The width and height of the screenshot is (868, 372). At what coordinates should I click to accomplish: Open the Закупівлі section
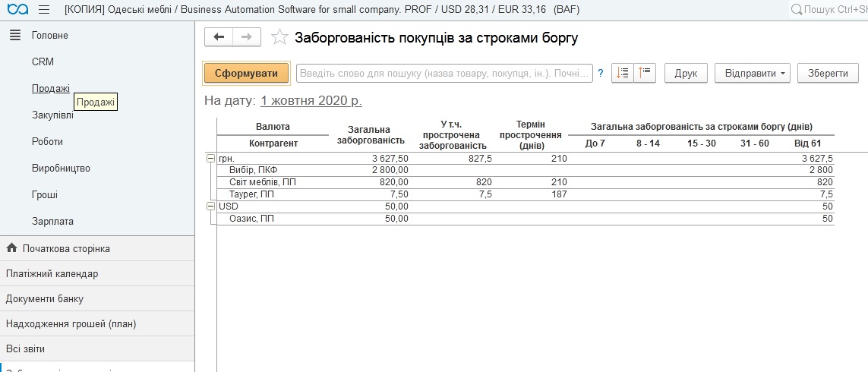(52, 115)
